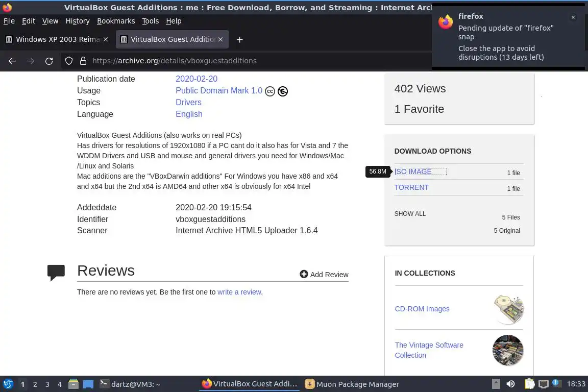Click the Firefox icon in the notification

pos(446,22)
